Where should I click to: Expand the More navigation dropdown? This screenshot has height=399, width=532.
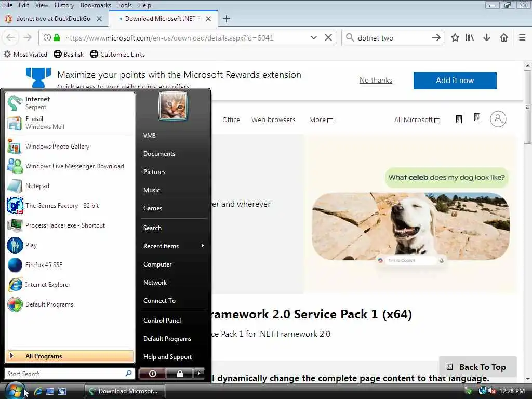coord(321,120)
